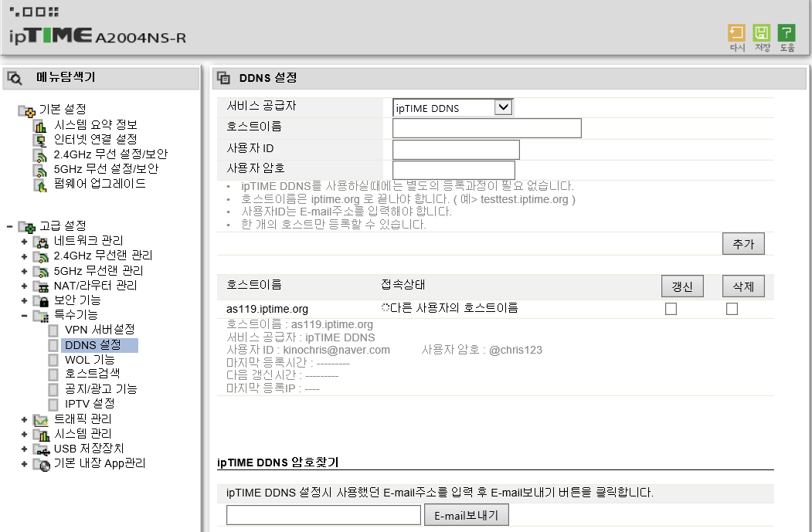Click the 고급 설정 folder icon
The height and width of the screenshot is (532, 812).
[27, 227]
